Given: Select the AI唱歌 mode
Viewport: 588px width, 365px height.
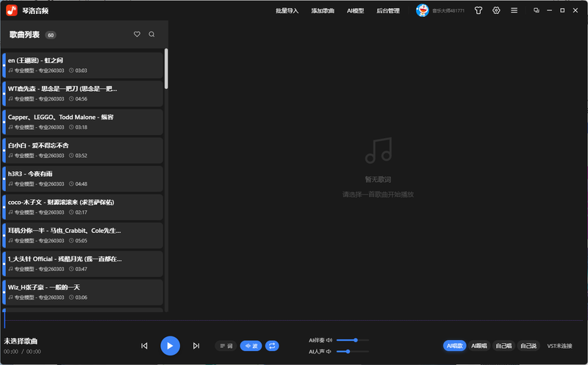Looking at the screenshot, I should coord(454,345).
